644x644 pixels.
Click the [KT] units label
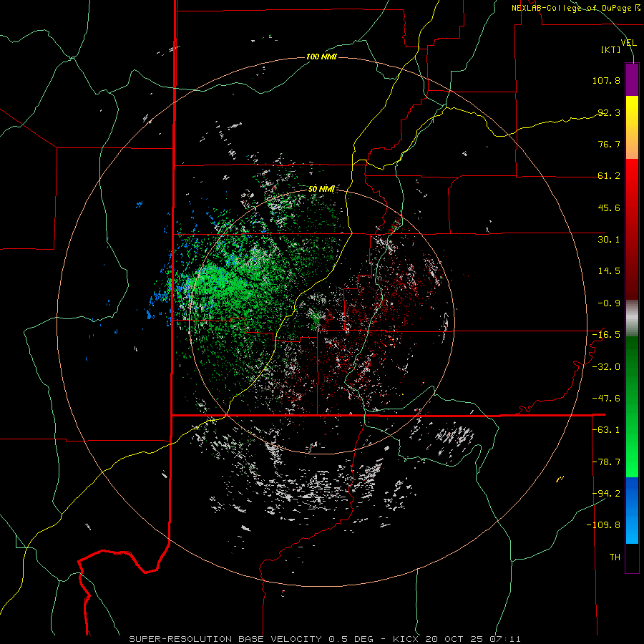(x=610, y=49)
